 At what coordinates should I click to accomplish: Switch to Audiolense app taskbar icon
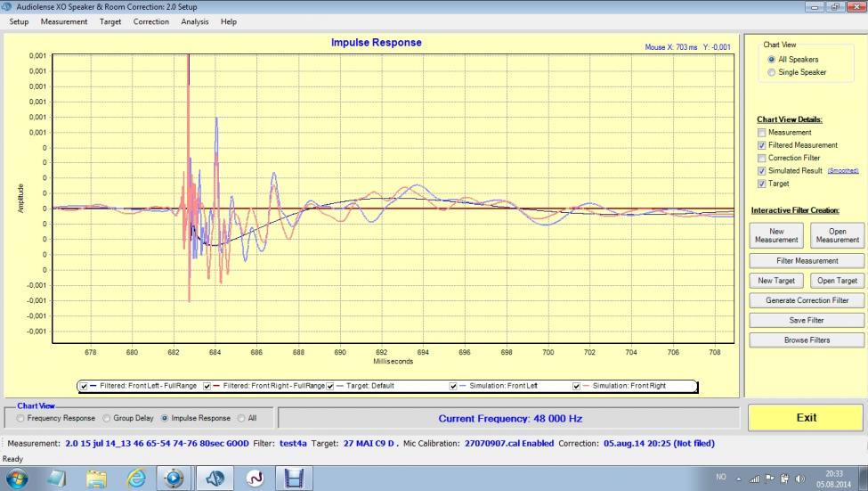click(x=215, y=478)
